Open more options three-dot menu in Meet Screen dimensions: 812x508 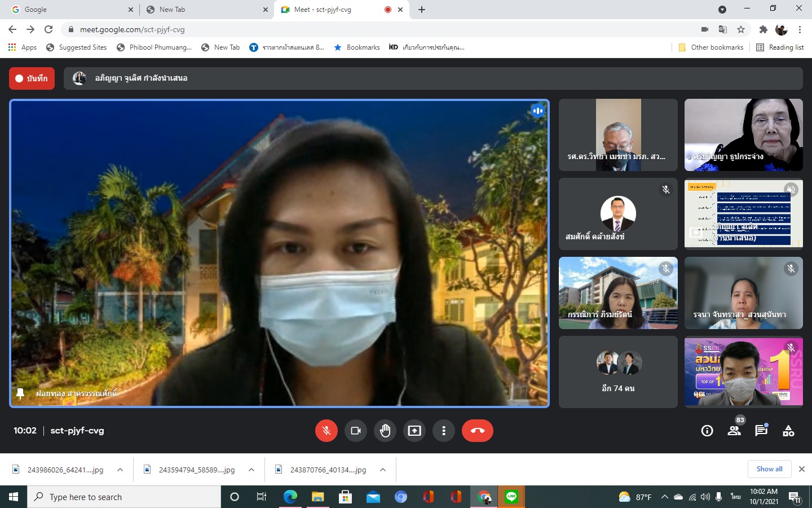coord(444,431)
